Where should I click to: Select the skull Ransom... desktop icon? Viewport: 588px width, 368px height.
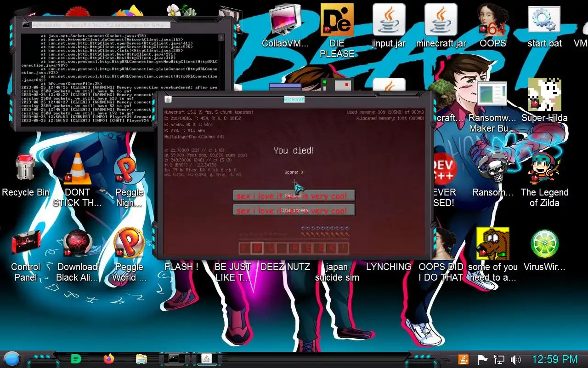pyautogui.click(x=492, y=175)
